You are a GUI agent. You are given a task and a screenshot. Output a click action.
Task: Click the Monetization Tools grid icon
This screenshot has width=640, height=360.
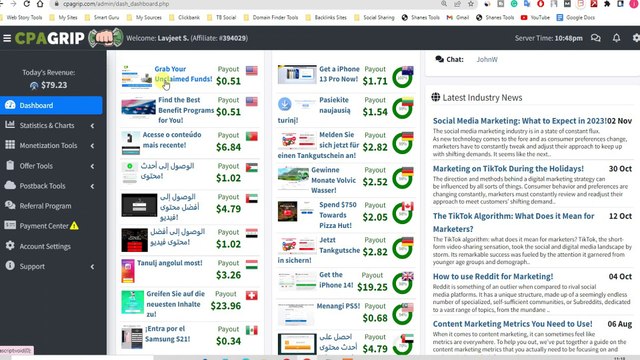tap(10, 144)
